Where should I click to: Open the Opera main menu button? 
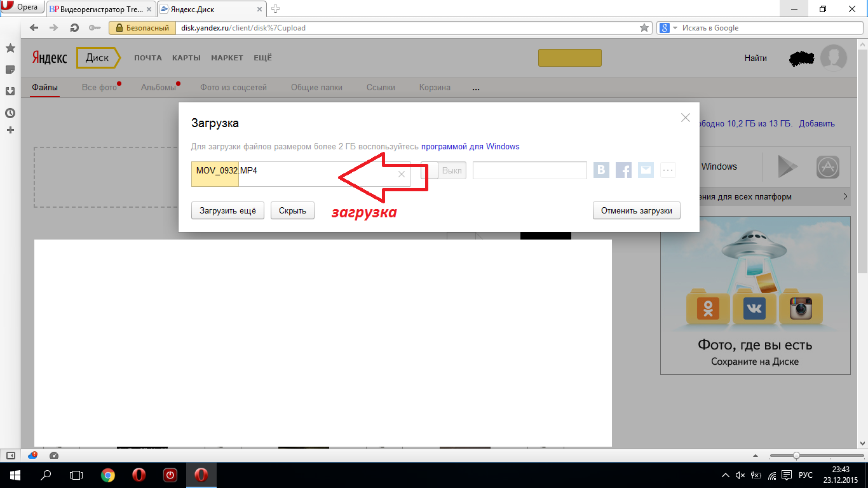point(22,8)
